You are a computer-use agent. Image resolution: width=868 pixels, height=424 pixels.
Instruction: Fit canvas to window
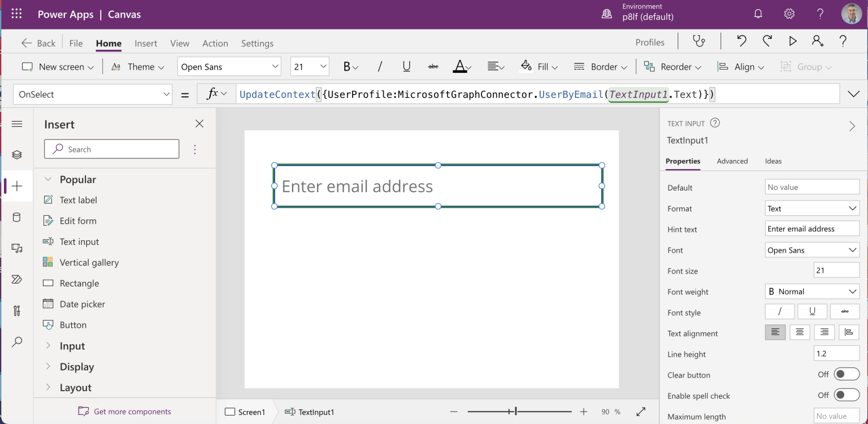click(641, 412)
